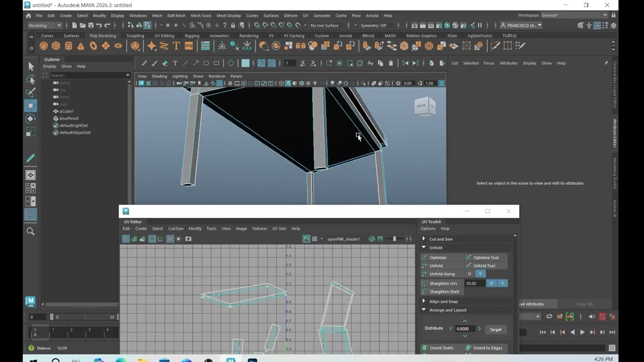Expand the Align and Snap section
644x362 pixels.
424,301
